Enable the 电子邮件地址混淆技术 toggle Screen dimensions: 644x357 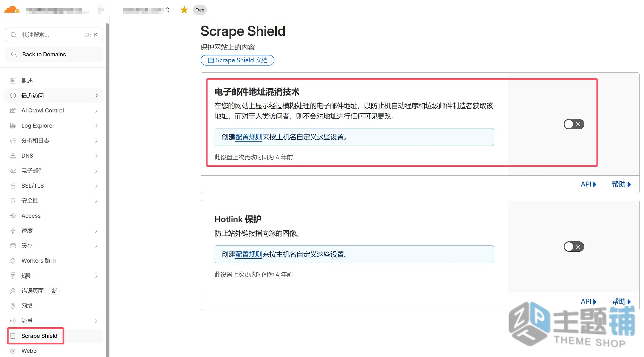coord(574,124)
